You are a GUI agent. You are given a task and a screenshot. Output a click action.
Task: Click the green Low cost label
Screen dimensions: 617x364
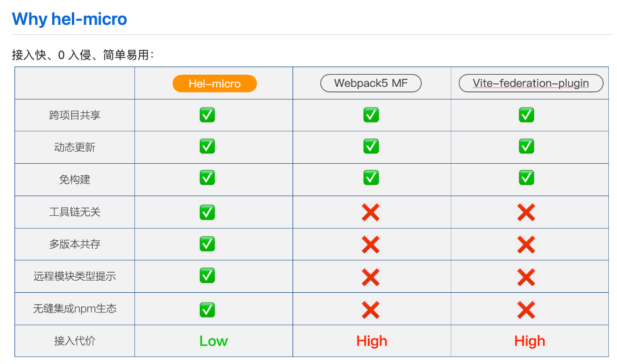[x=214, y=341]
